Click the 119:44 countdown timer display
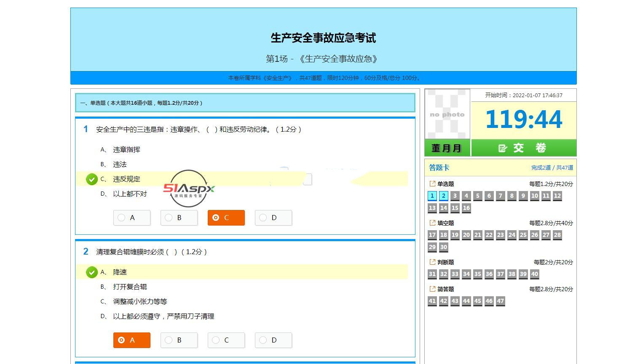 [523, 119]
